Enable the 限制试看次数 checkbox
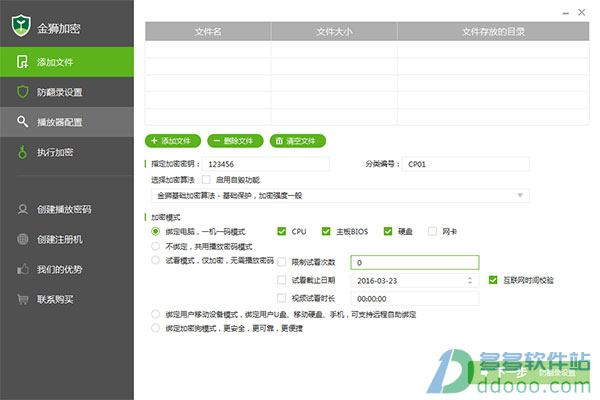This screenshot has height=400, width=600. [282, 262]
